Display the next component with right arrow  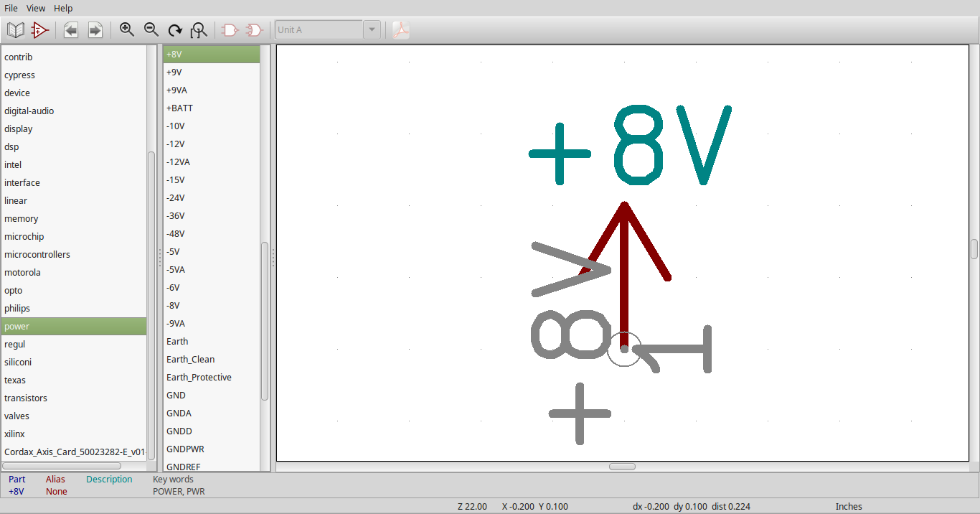pyautogui.click(x=95, y=30)
